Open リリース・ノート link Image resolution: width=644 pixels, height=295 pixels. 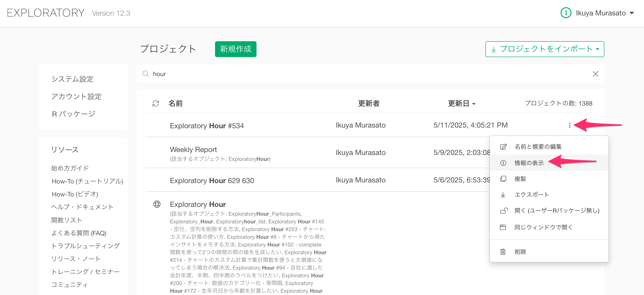(x=76, y=259)
